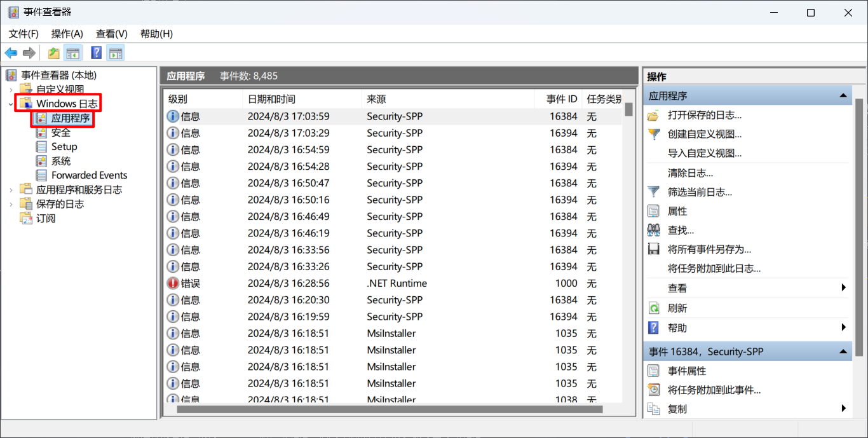Collapse the 应用程序 actions section header
The width and height of the screenshot is (868, 438).
pyautogui.click(x=843, y=96)
